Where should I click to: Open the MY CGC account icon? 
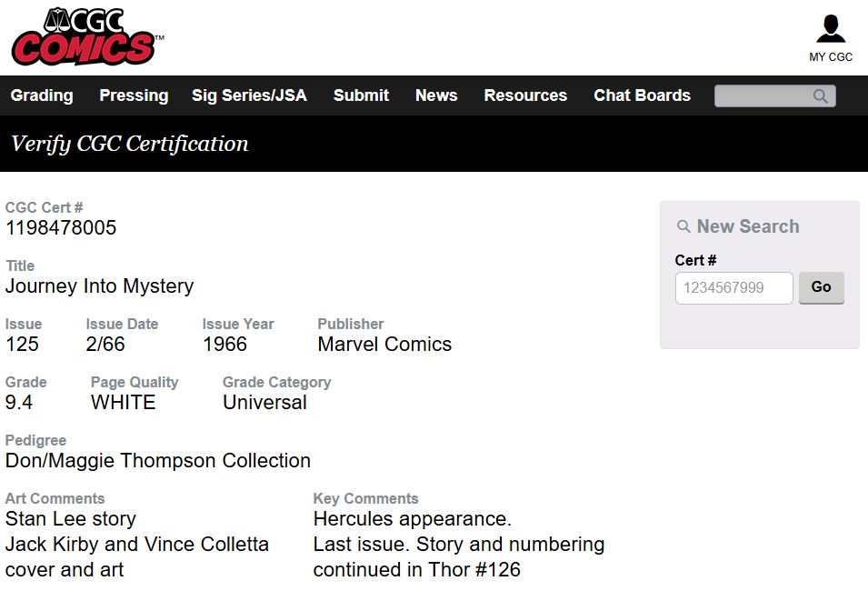831,29
